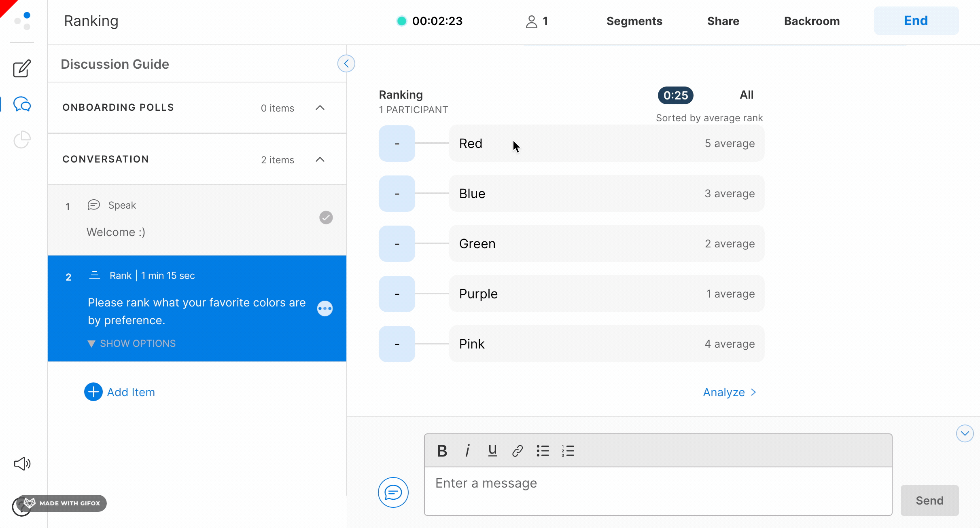Image resolution: width=980 pixels, height=528 pixels.
Task: Insert a numbered list
Action: click(x=568, y=451)
